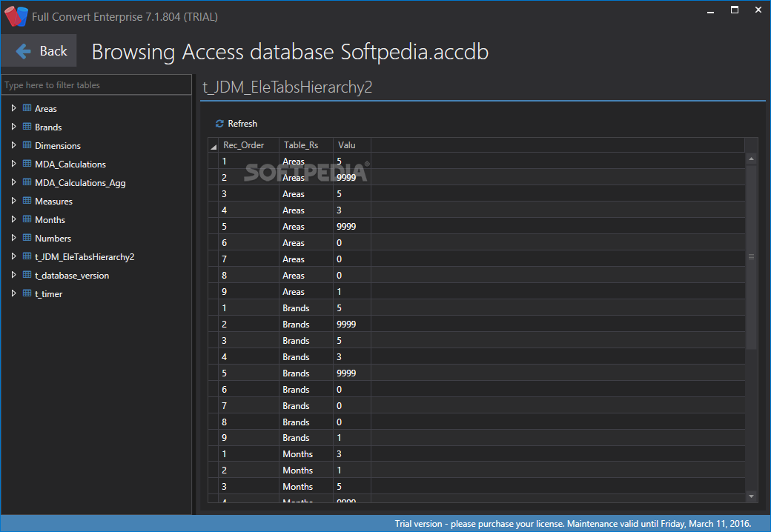The width and height of the screenshot is (771, 532).
Task: Expand the Measures table node
Action: coord(14,201)
